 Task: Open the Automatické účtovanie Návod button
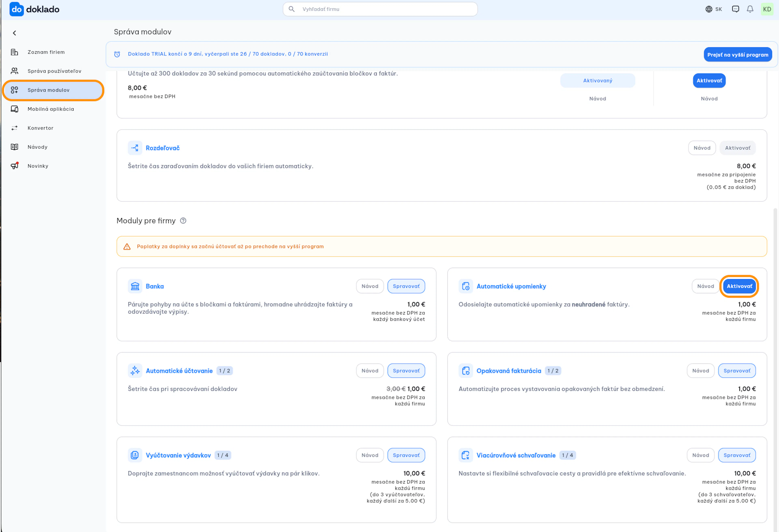pyautogui.click(x=370, y=371)
